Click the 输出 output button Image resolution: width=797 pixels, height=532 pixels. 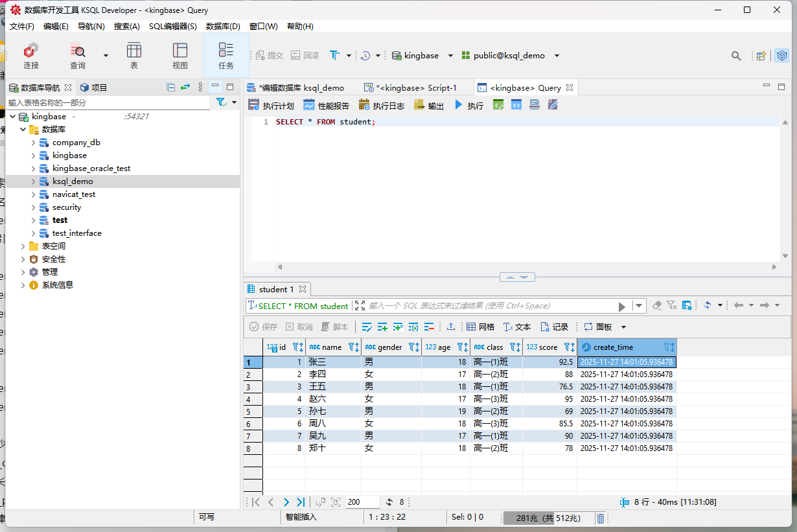point(429,106)
